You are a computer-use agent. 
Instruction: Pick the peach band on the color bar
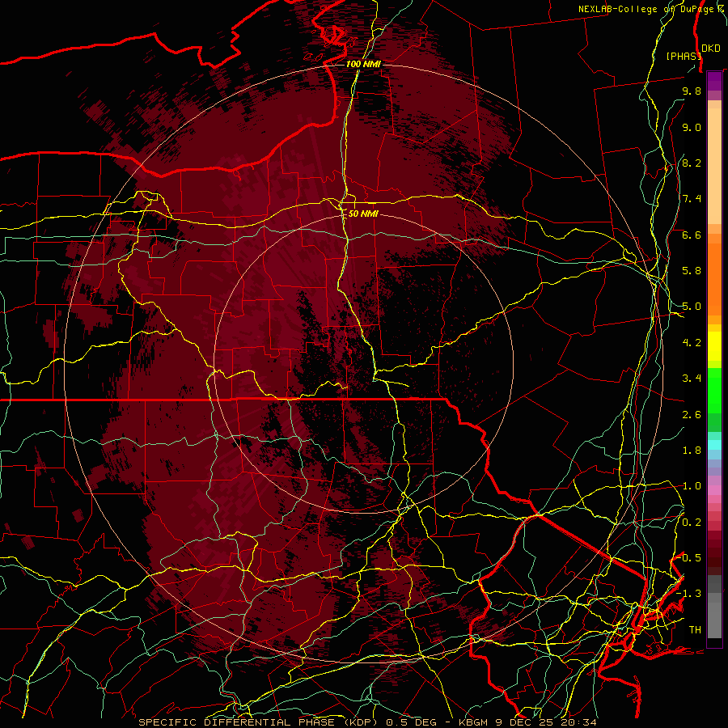pos(714,167)
